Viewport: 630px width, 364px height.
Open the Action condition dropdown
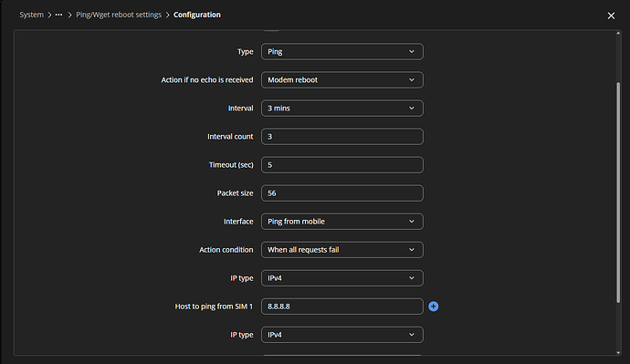(x=341, y=250)
